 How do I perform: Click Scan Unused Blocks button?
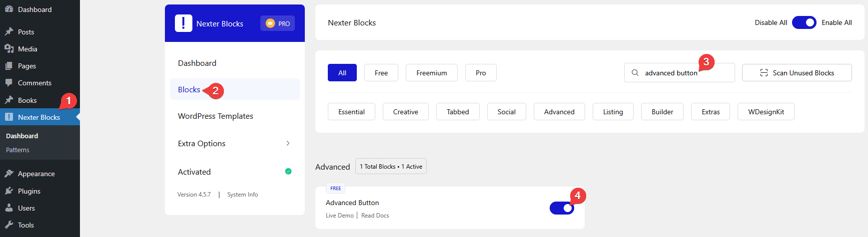(x=797, y=73)
